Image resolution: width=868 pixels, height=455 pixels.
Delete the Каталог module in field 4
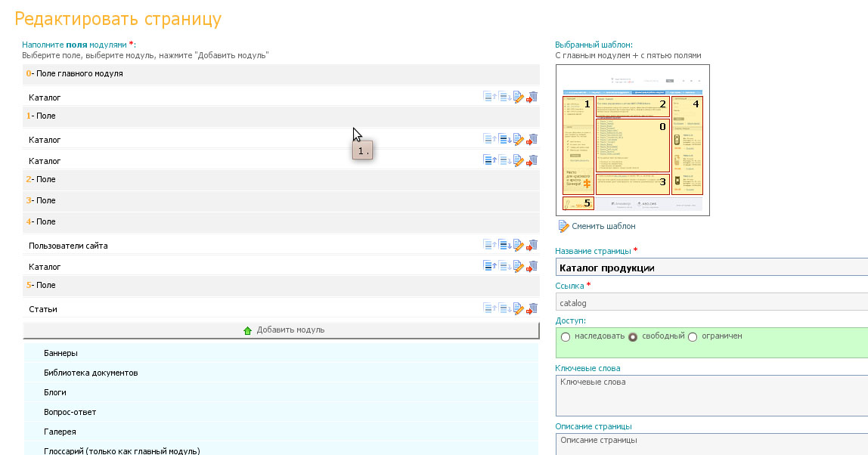pyautogui.click(x=533, y=266)
